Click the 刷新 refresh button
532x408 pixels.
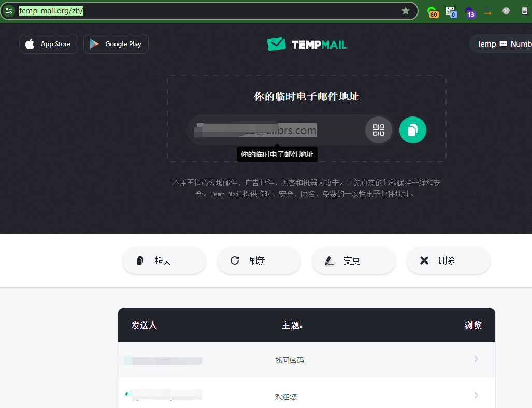259,260
